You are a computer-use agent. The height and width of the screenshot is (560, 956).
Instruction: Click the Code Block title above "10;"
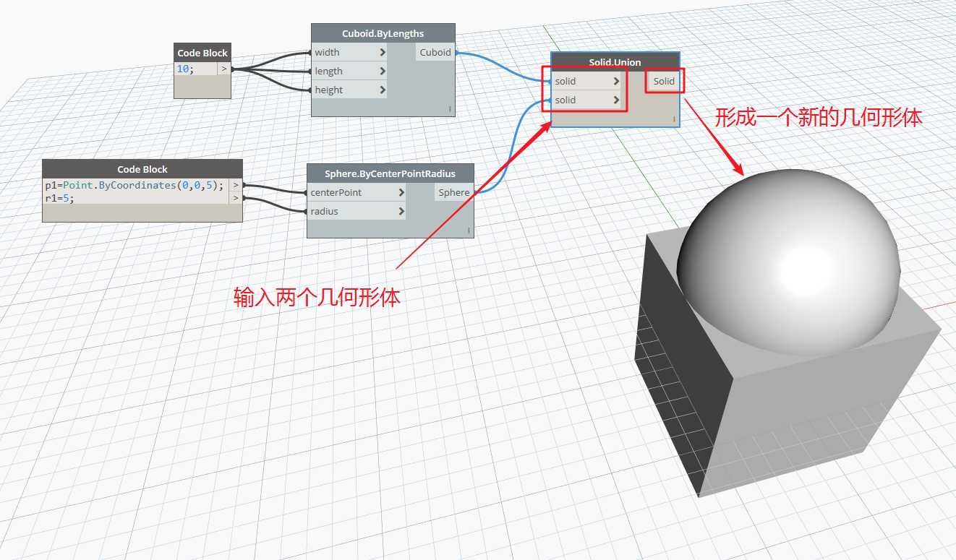202,53
